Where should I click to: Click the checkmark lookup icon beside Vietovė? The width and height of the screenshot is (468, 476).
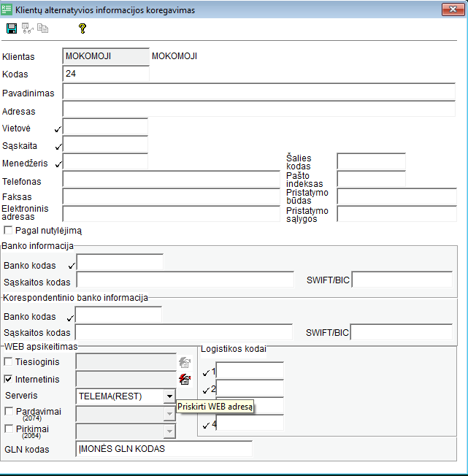coord(58,129)
